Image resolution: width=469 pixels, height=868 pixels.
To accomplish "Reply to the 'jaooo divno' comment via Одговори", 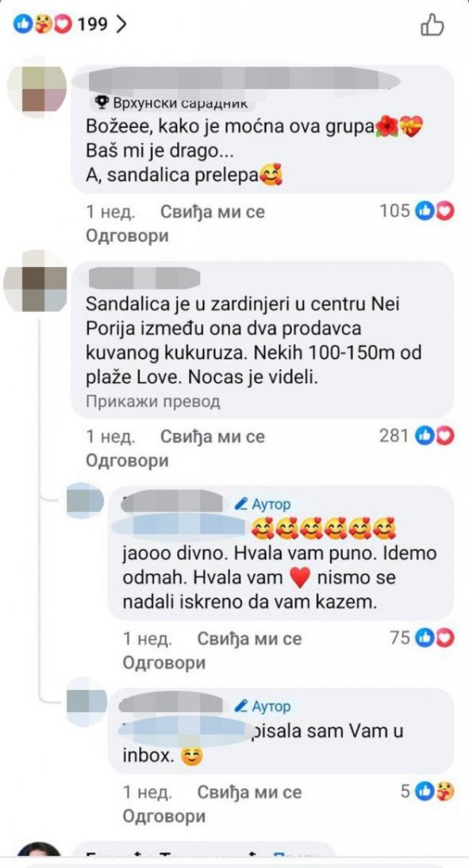I will click(x=164, y=663).
